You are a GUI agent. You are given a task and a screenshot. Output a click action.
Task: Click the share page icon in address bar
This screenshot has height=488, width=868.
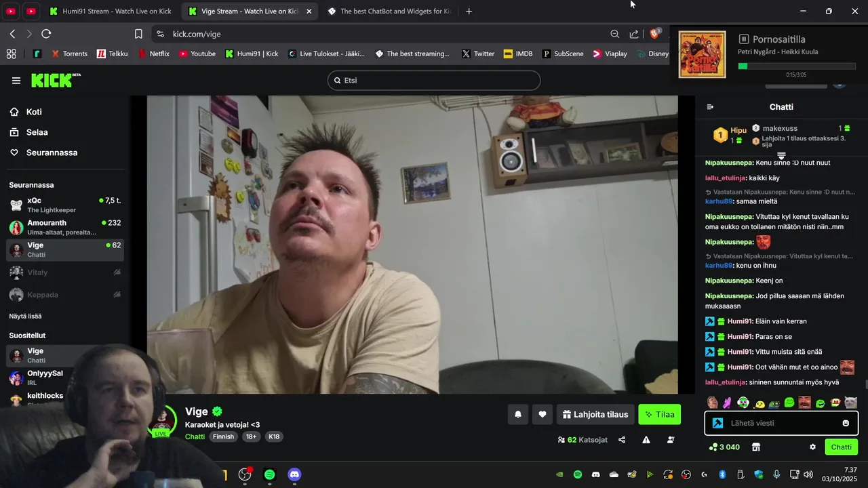(634, 34)
